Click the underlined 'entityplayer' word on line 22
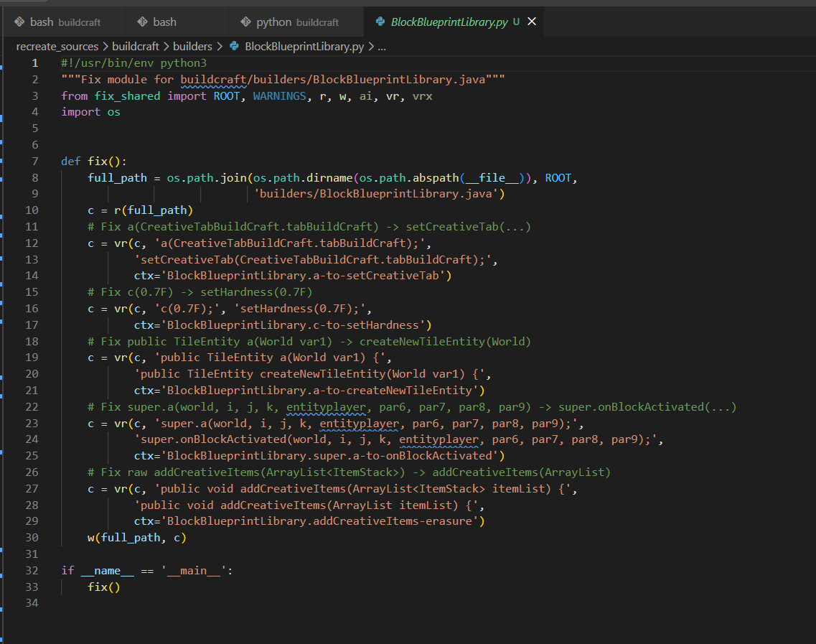The image size is (816, 644). [x=326, y=407]
